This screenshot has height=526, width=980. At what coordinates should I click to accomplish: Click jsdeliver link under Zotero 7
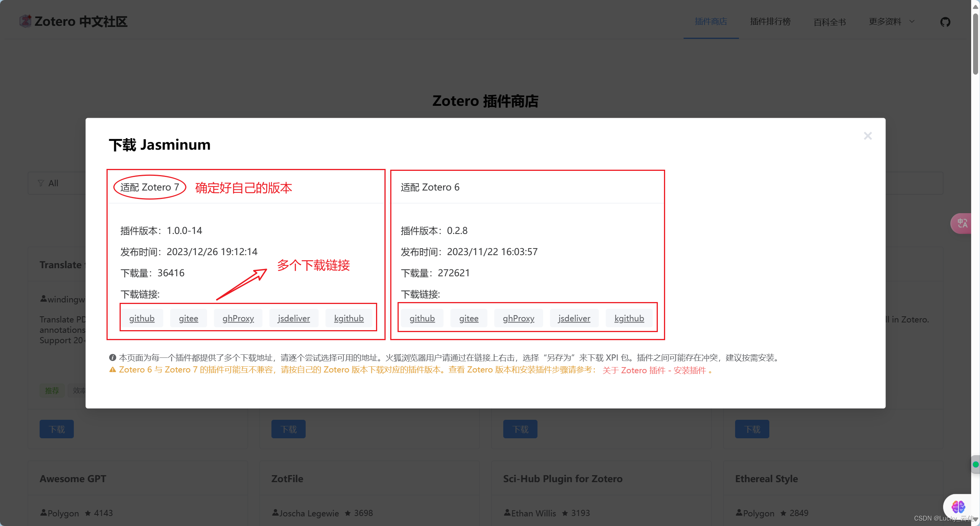click(294, 318)
